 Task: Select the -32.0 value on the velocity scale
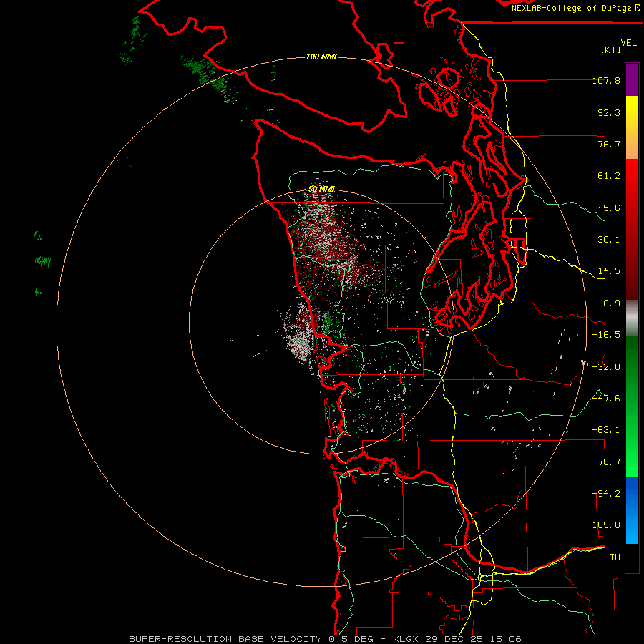pyautogui.click(x=606, y=367)
